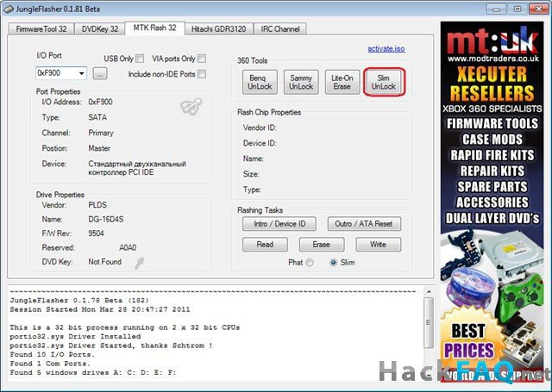This screenshot has width=552, height=392.
Task: Click the Type value SATA
Action: coord(97,117)
